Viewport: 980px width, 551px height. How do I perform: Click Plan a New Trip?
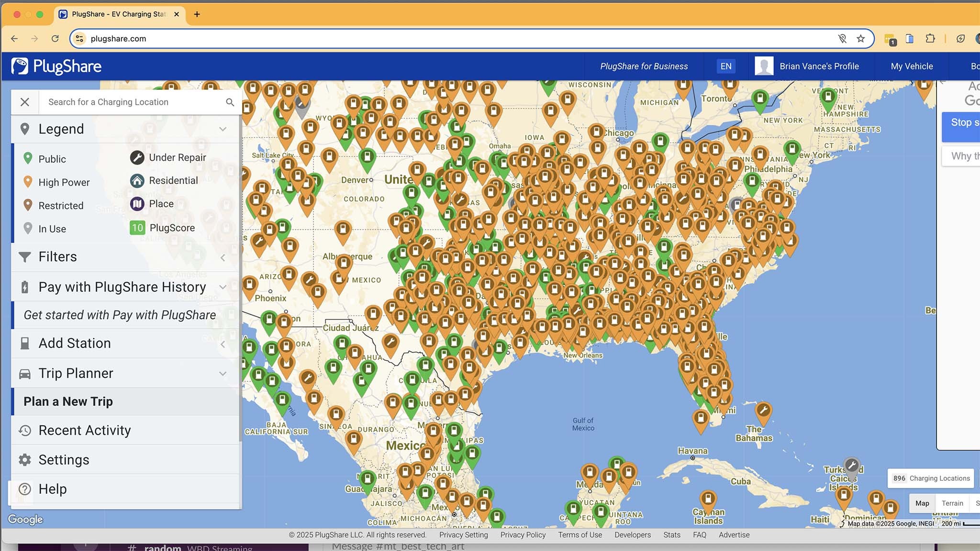[68, 401]
